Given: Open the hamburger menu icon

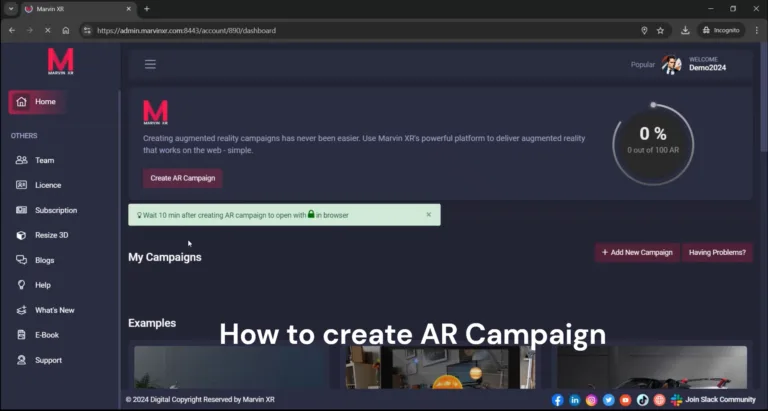Looking at the screenshot, I should click(x=150, y=64).
